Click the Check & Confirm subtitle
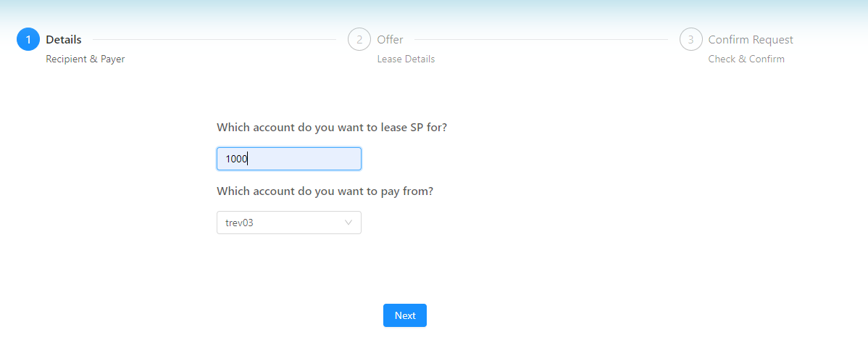 coord(746,59)
